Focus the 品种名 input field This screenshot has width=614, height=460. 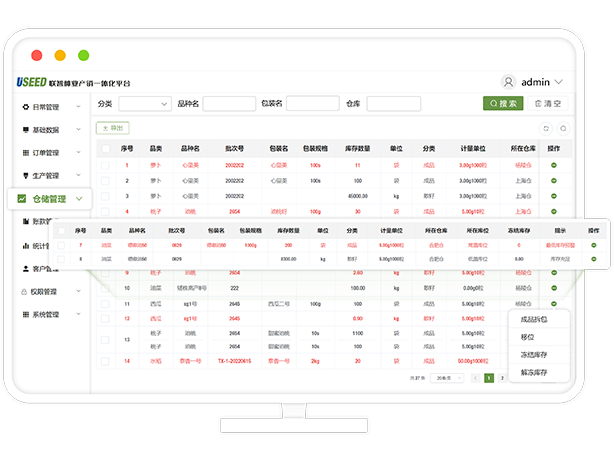point(229,103)
